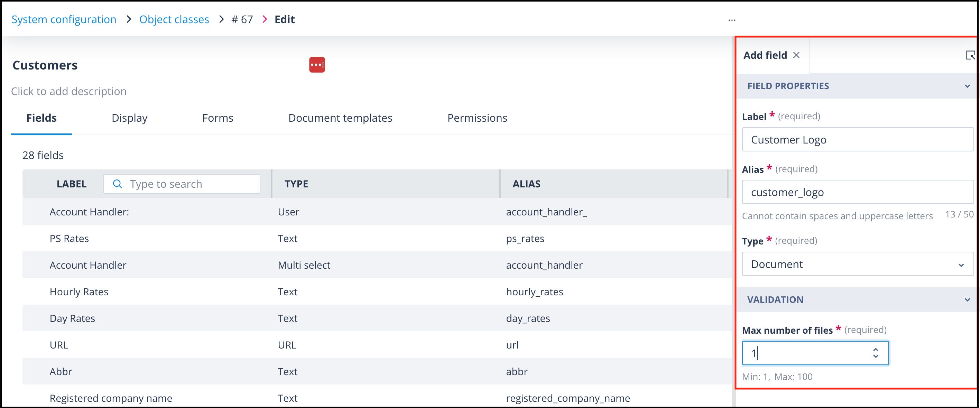Select the Add field panel tab

click(765, 55)
